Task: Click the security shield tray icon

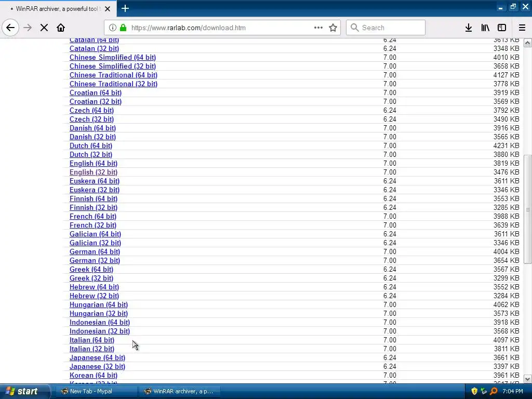Action: 474,391
